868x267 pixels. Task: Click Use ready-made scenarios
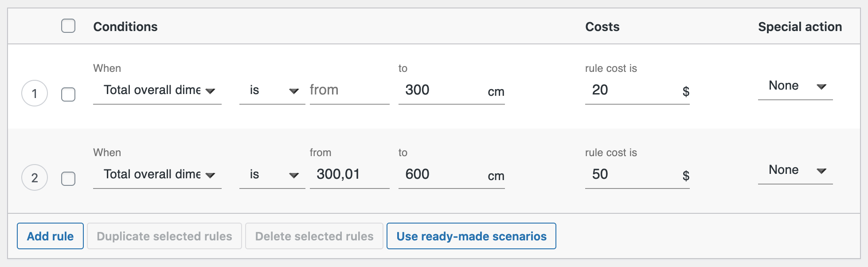click(471, 236)
